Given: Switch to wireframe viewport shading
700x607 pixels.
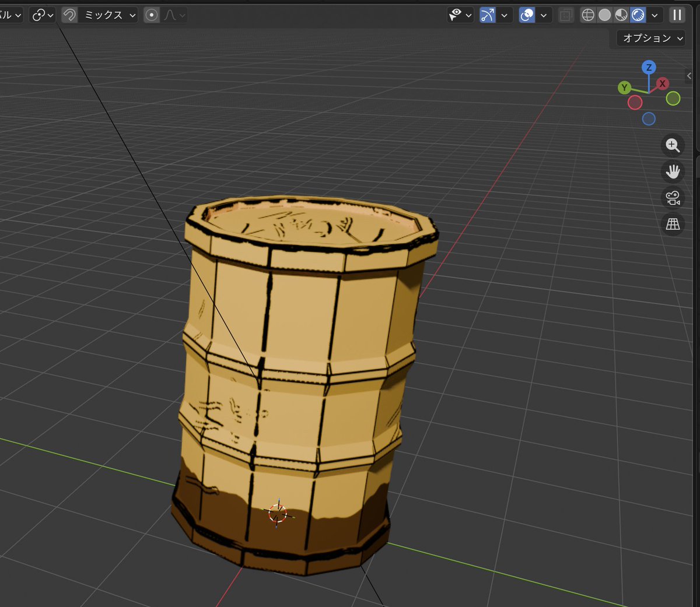Looking at the screenshot, I should click(588, 15).
